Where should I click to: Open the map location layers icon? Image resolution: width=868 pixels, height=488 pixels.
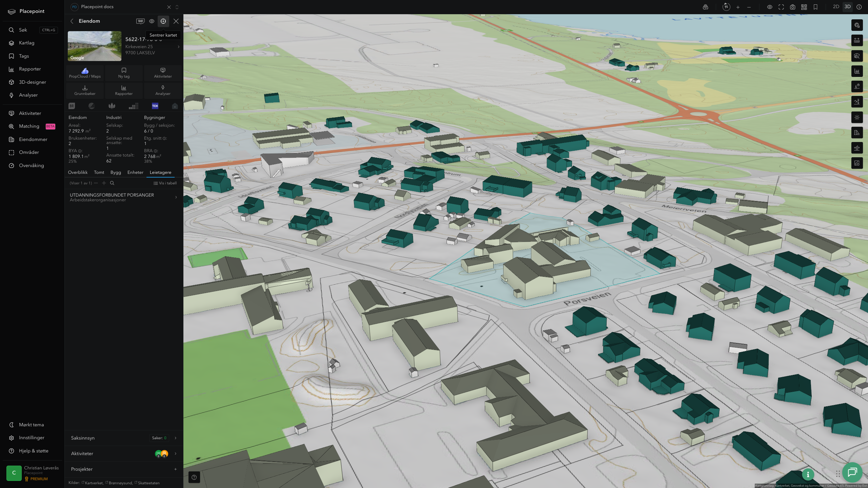705,7
